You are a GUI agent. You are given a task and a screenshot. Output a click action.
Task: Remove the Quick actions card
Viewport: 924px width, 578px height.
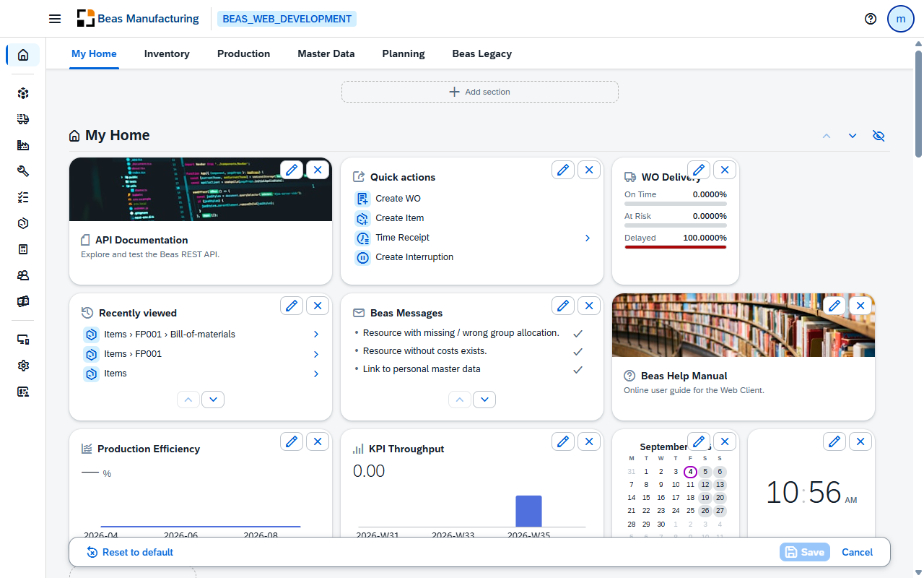point(589,170)
